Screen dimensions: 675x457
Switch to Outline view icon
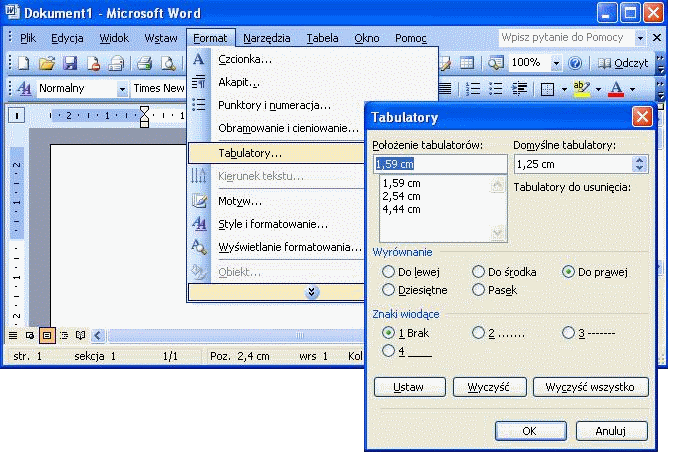pos(64,335)
